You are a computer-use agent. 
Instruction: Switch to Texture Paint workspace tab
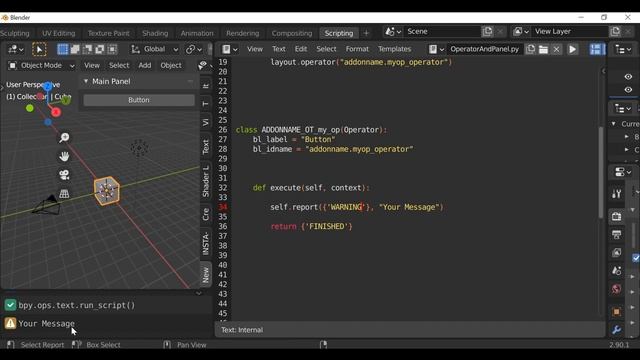(109, 33)
